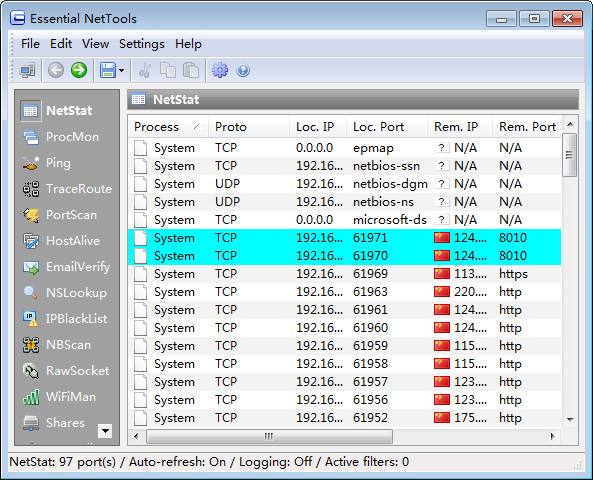Select the row with port microsoft-ds
Image resolution: width=593 pixels, height=480 pixels.
click(344, 220)
